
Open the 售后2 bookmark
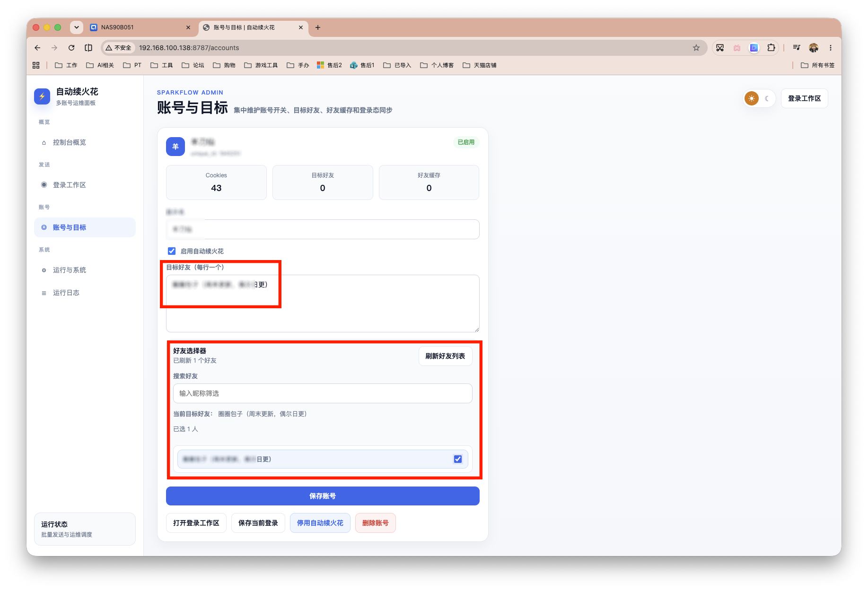330,65
